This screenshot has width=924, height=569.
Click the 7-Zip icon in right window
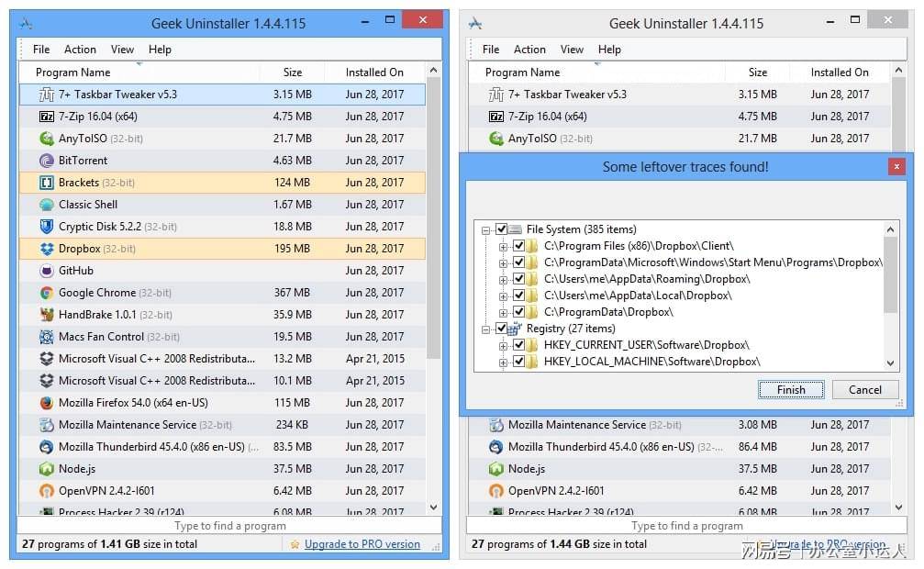coord(496,117)
